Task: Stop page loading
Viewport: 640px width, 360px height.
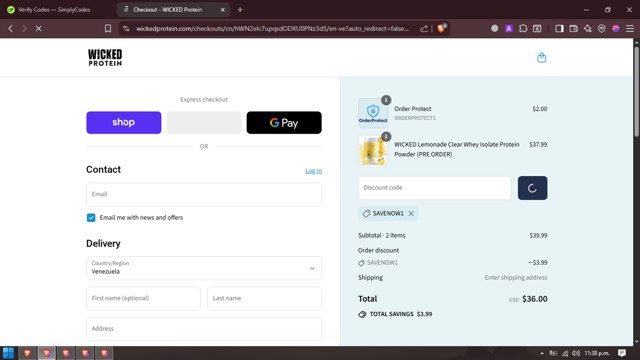Action: pos(39,29)
